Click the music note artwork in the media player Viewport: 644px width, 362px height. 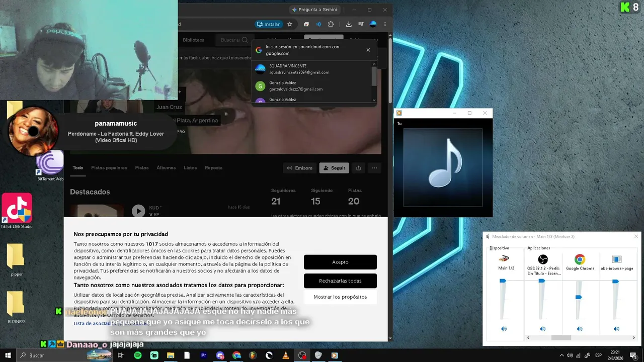[x=443, y=167]
